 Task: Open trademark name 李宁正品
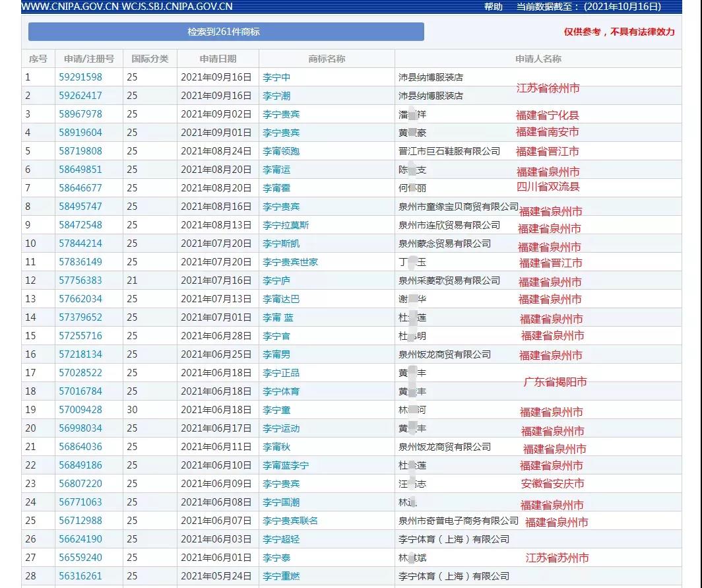[x=281, y=373]
